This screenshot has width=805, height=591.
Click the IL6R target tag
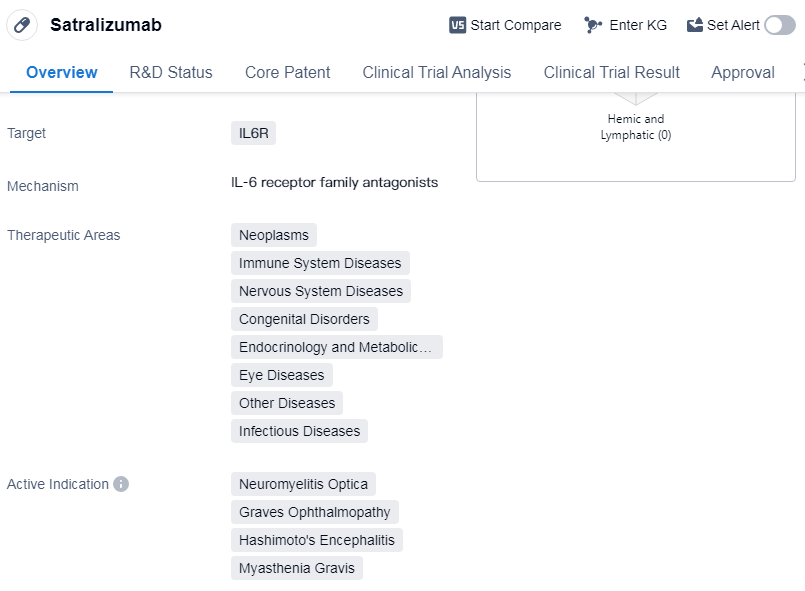pos(253,133)
